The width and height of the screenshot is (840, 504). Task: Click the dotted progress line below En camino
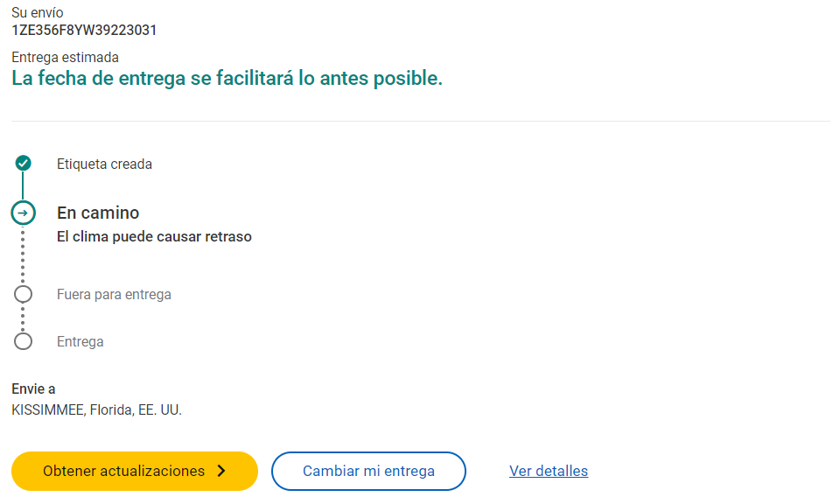click(24, 255)
